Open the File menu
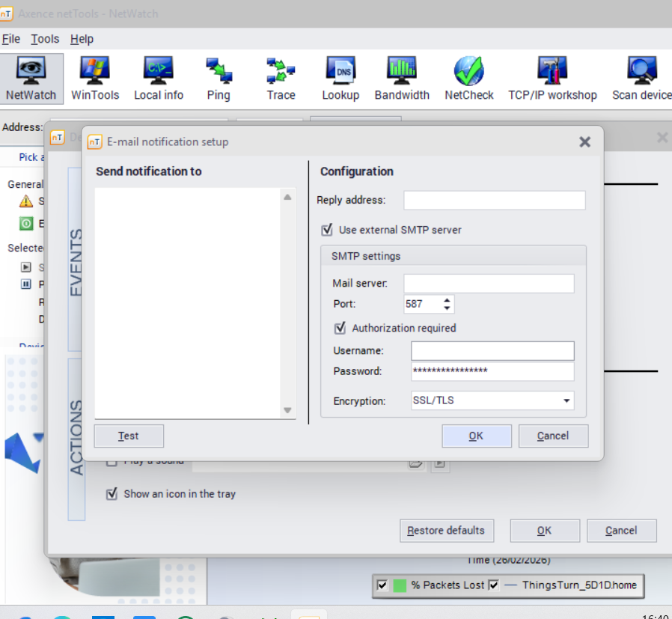Screen dimensions: 672x619 click(x=11, y=39)
